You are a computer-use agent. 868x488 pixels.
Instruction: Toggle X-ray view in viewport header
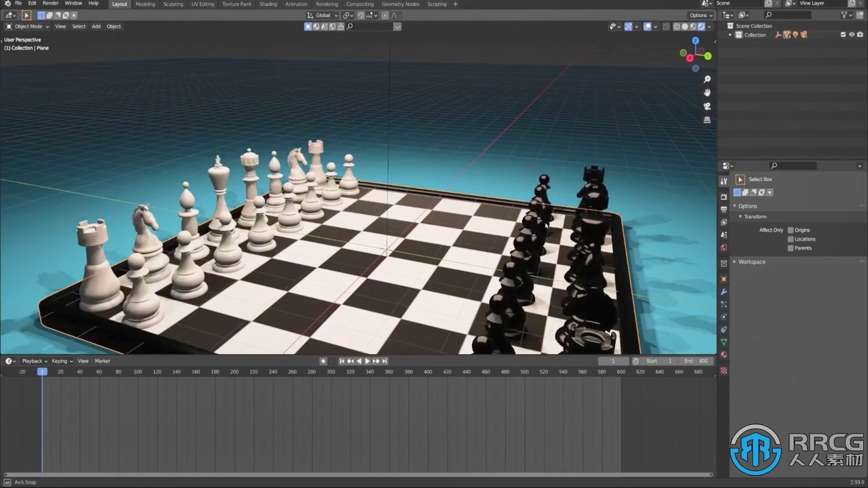point(666,26)
